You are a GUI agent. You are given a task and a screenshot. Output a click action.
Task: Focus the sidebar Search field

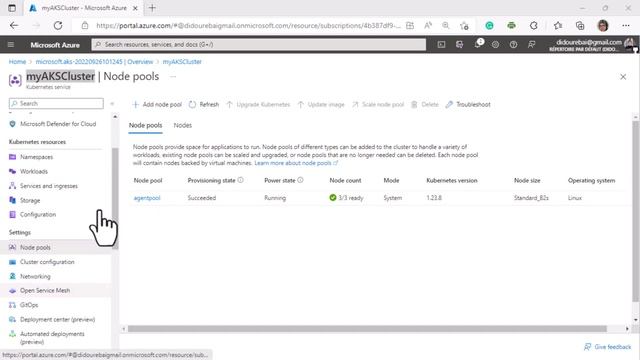point(56,104)
